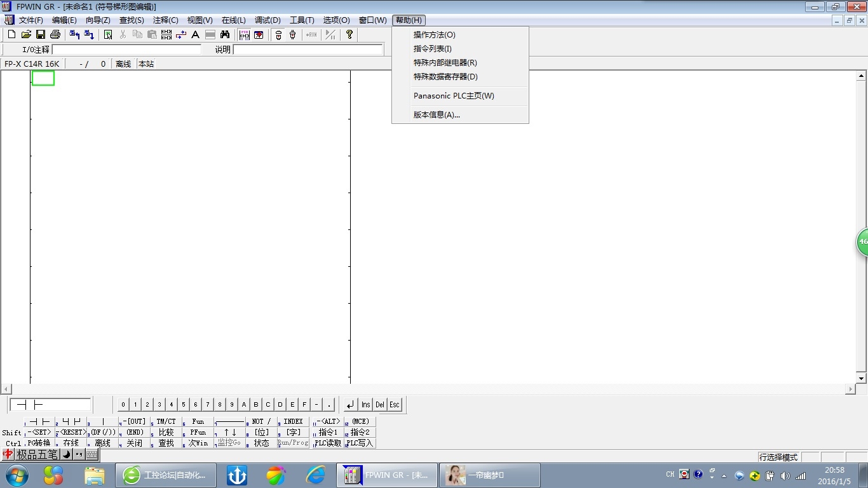Open the Start menu orb
This screenshot has width=868, height=488.
click(17, 475)
